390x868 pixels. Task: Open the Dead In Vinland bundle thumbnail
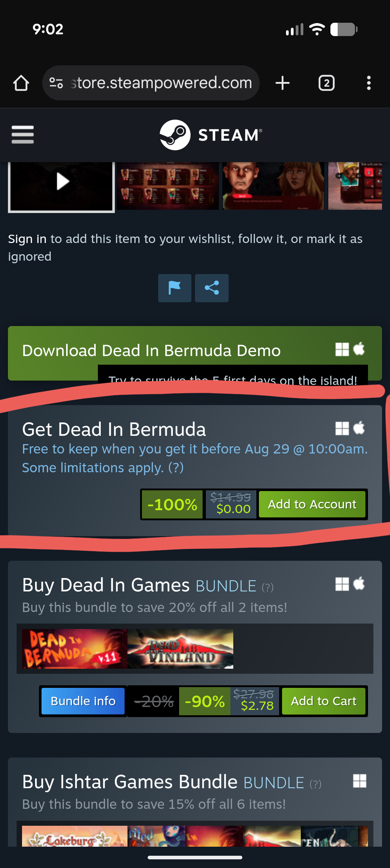click(180, 648)
